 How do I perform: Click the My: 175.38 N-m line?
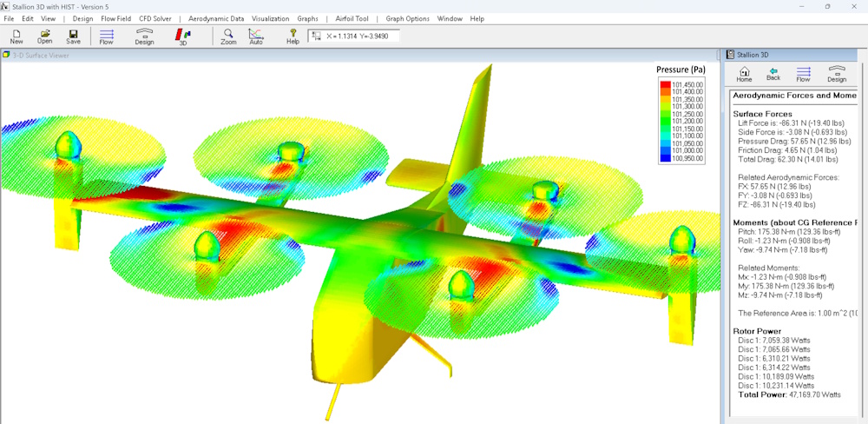[786, 286]
